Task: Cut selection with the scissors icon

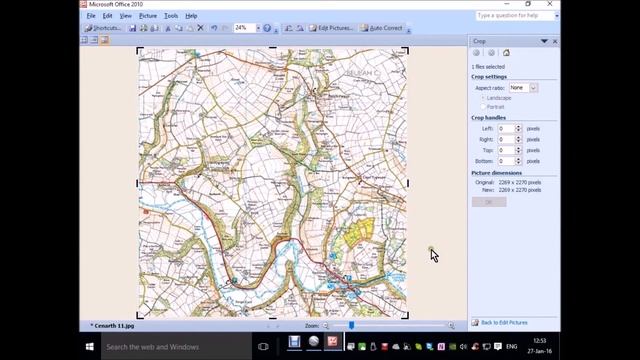Action: point(168,28)
